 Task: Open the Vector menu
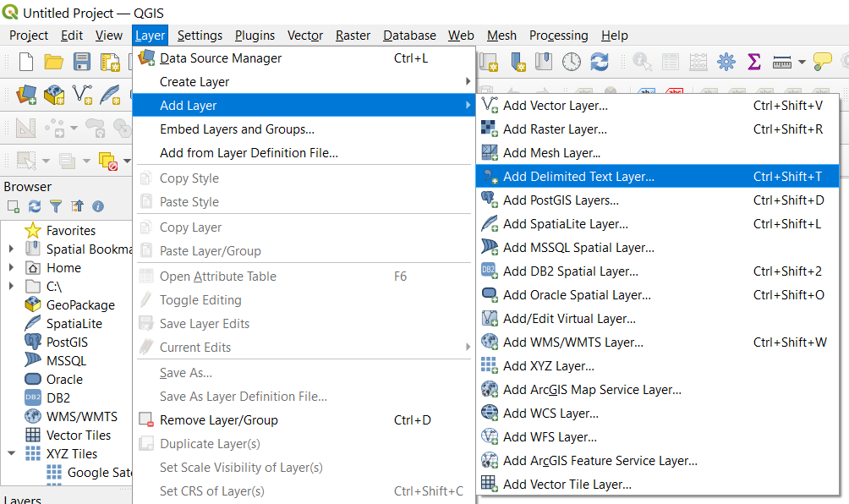point(304,36)
